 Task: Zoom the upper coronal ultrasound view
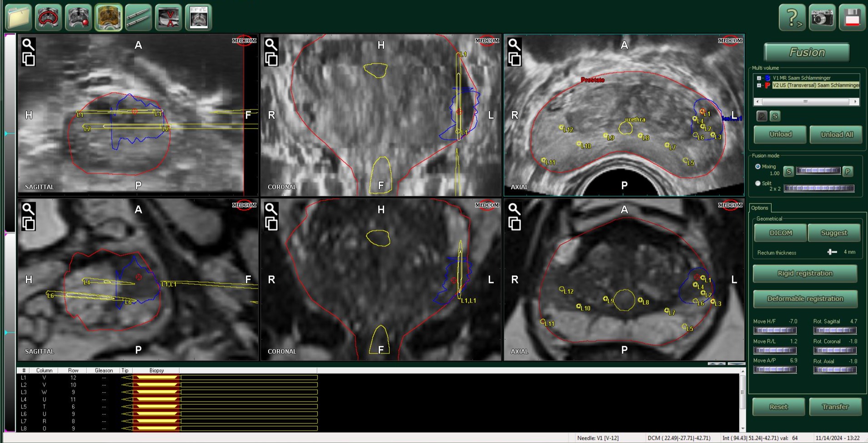pyautogui.click(x=271, y=45)
